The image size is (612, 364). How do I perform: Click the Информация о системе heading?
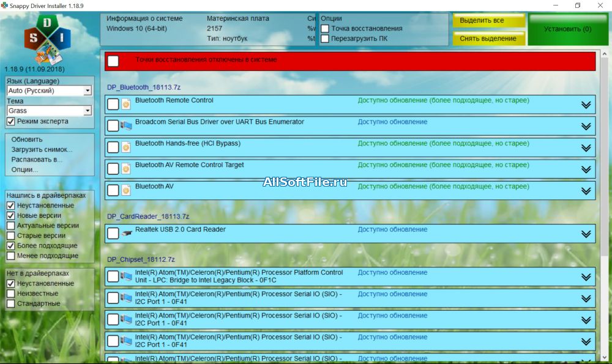click(144, 18)
